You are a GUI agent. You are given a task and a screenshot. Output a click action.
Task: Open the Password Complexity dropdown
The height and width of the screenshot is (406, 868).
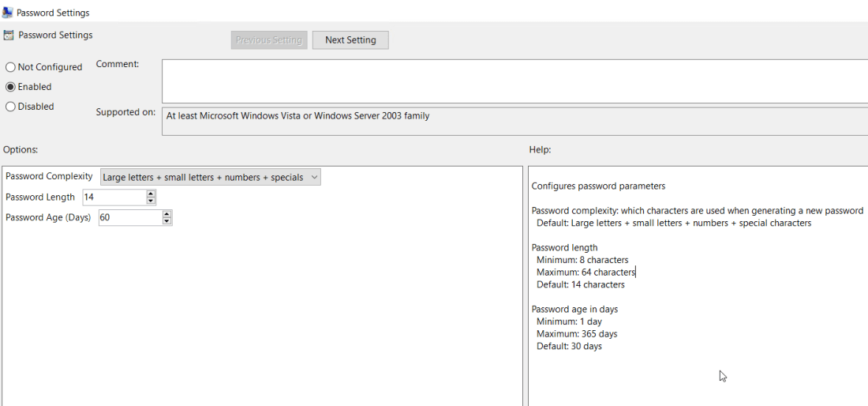point(211,178)
